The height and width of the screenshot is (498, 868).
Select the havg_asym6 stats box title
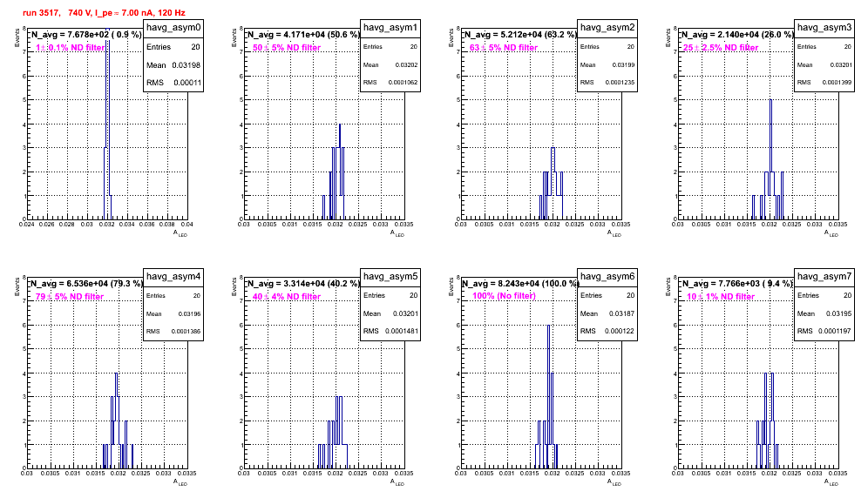point(607,277)
